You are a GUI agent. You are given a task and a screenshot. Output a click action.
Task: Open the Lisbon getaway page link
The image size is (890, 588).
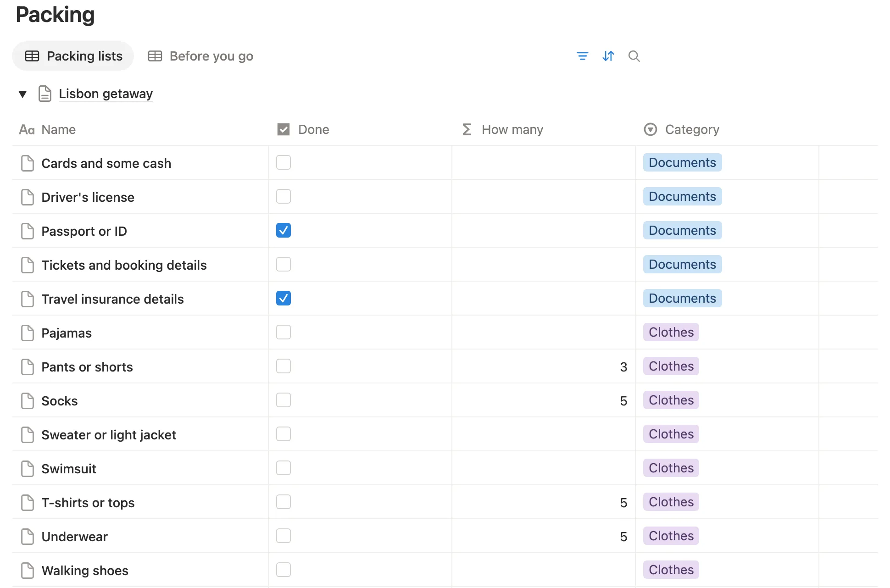coord(106,94)
